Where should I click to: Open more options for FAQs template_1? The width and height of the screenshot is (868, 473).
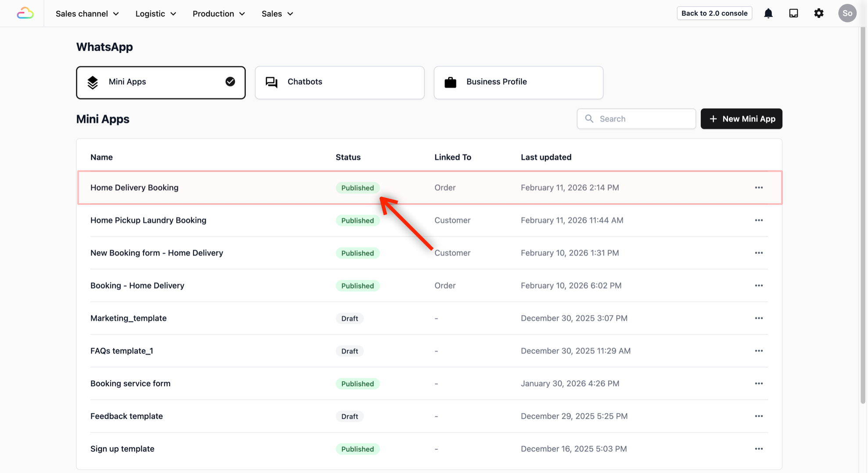click(759, 351)
